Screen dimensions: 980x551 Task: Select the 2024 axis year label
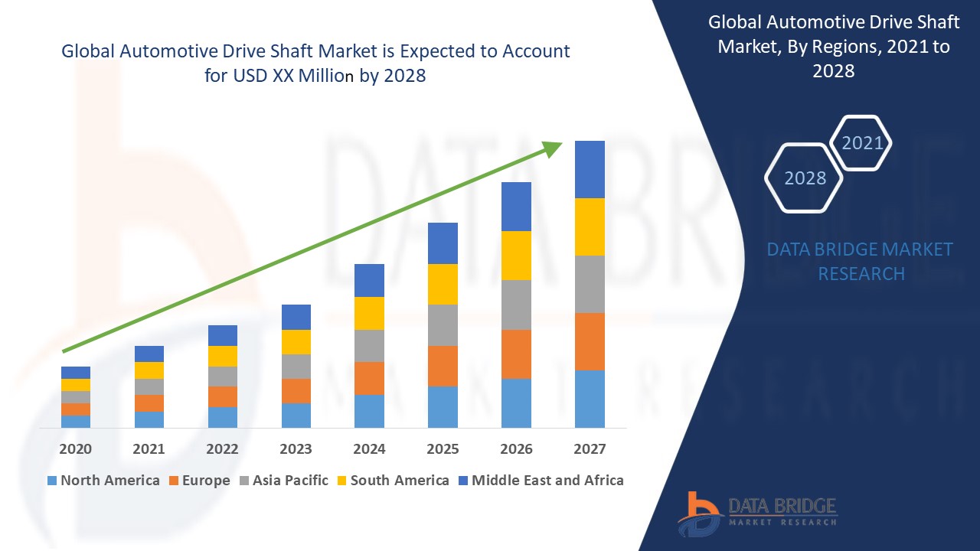370,450
